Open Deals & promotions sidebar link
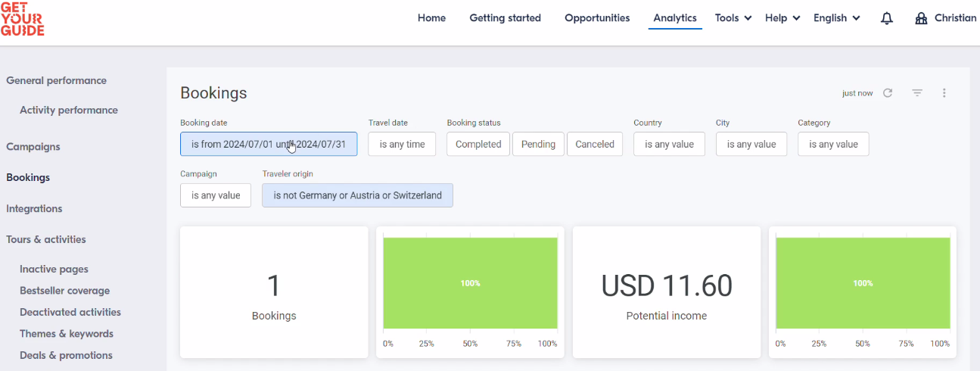The image size is (980, 371). (66, 355)
